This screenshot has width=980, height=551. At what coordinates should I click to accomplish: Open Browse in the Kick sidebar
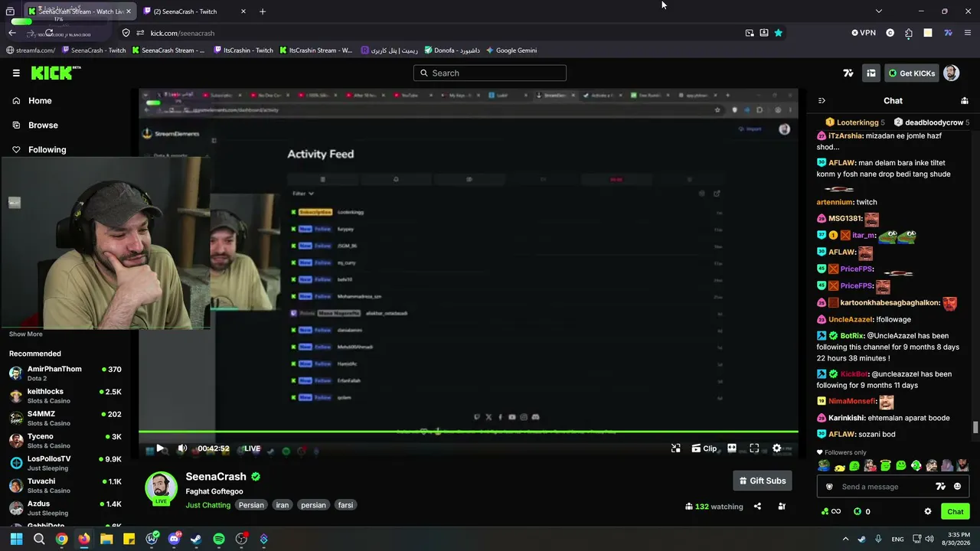[x=43, y=126]
